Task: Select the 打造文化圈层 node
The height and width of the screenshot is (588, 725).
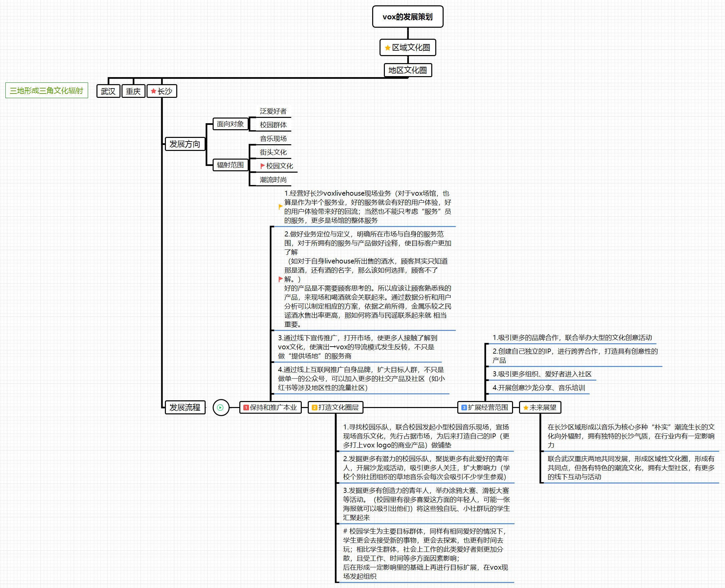Action: coord(335,407)
